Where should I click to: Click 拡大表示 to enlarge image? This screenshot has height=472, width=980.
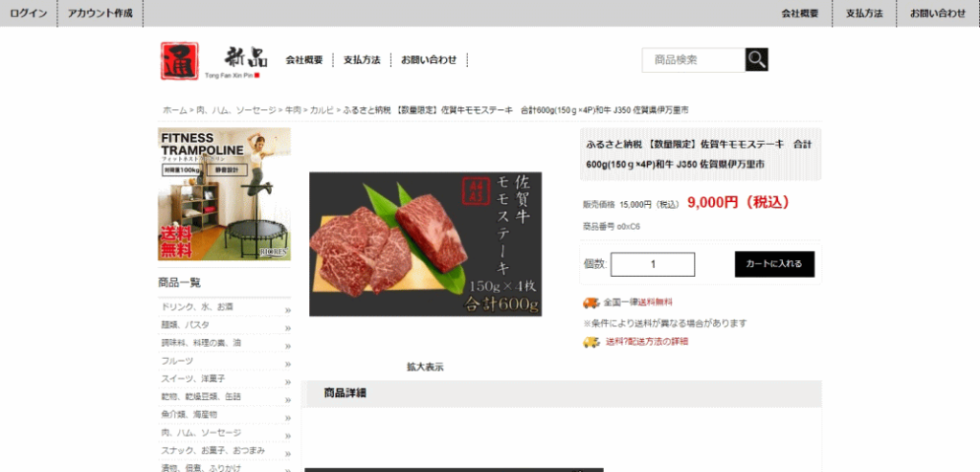(x=425, y=368)
